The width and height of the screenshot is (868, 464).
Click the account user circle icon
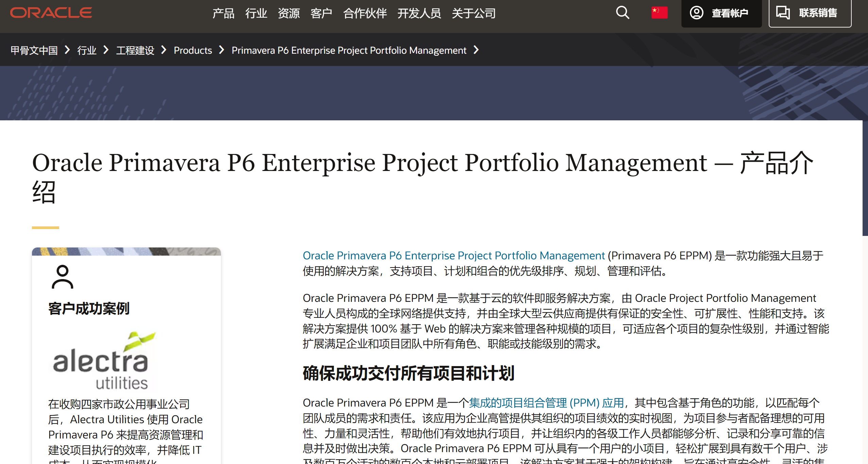click(696, 13)
